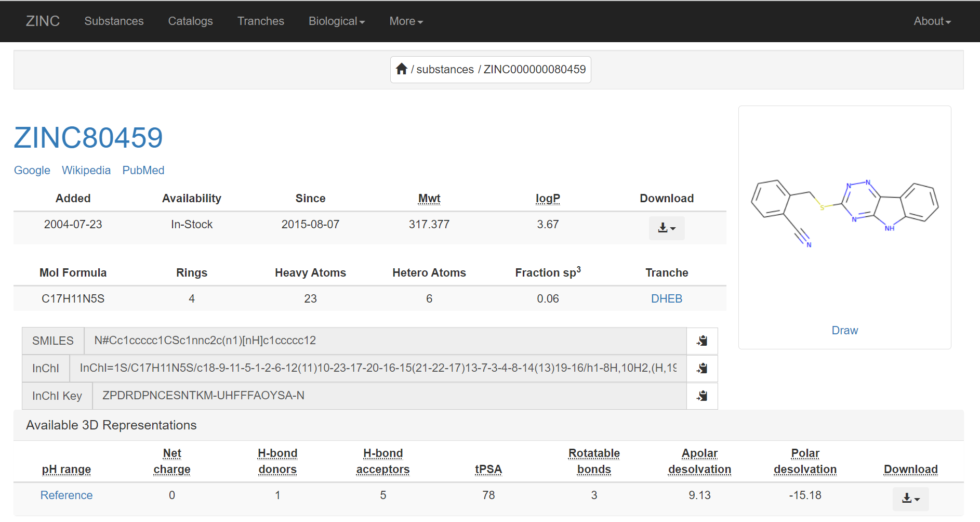This screenshot has height=522, width=980.
Task: Open the Catalogs menu item
Action: (190, 21)
